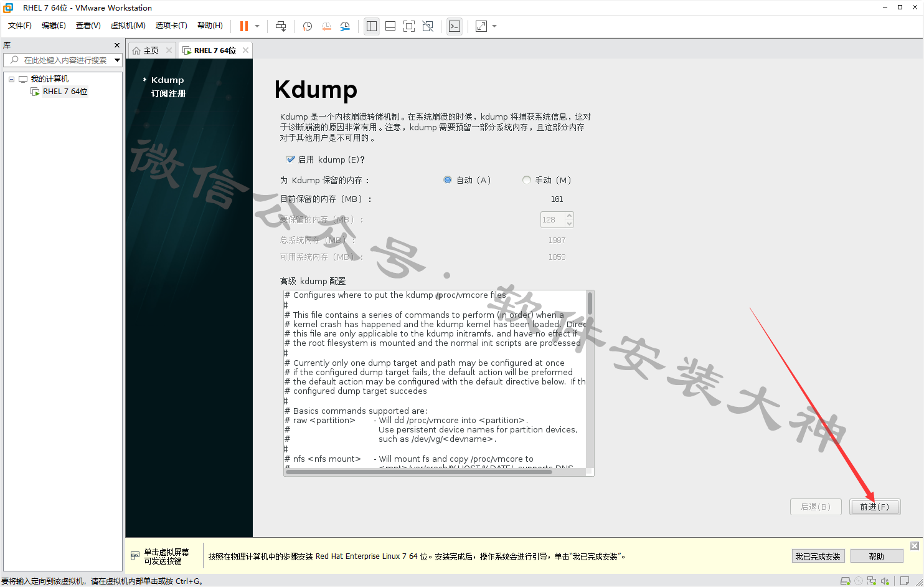Click the library search input field
924x587 pixels.
pyautogui.click(x=64, y=60)
